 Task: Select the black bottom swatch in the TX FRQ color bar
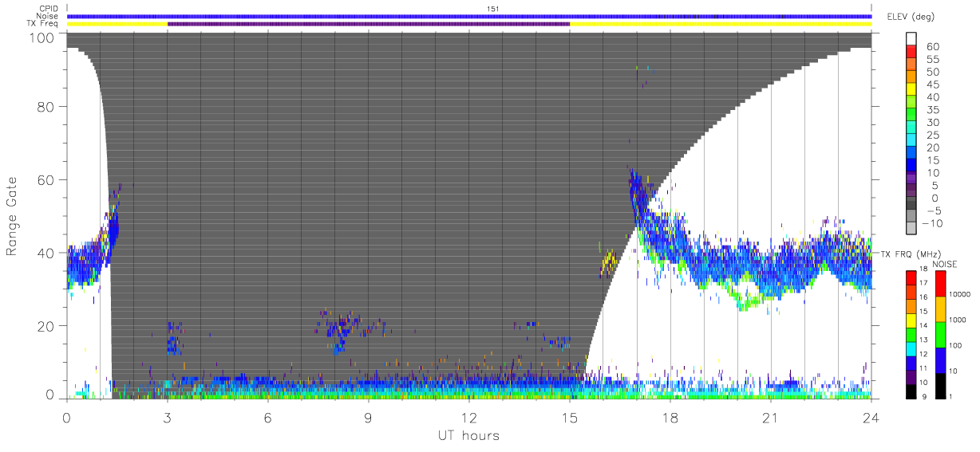[x=911, y=391]
